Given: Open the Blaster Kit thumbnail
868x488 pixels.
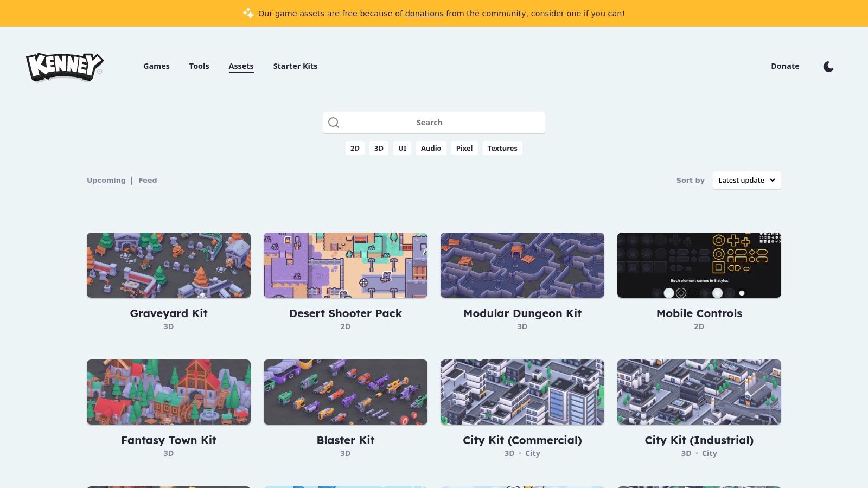Looking at the screenshot, I should click(x=346, y=392).
